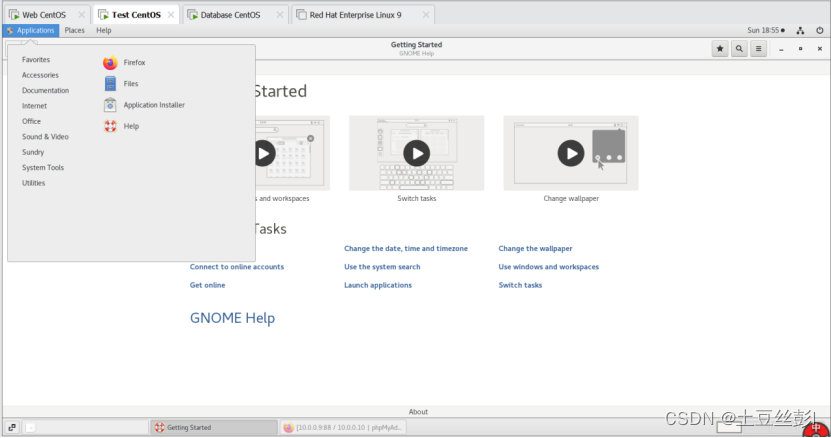Open the Files application icon
Screen dimensions: 831x438
(x=110, y=84)
